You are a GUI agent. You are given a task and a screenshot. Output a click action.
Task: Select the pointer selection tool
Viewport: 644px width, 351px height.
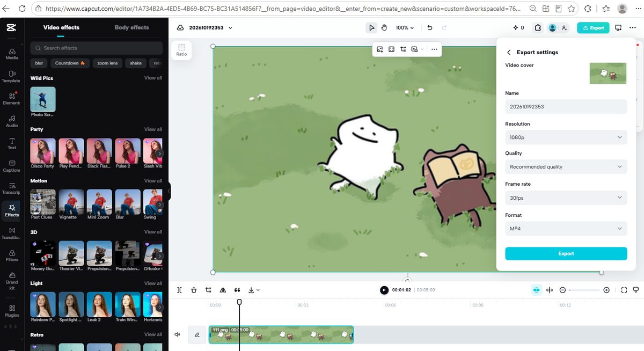[371, 27]
